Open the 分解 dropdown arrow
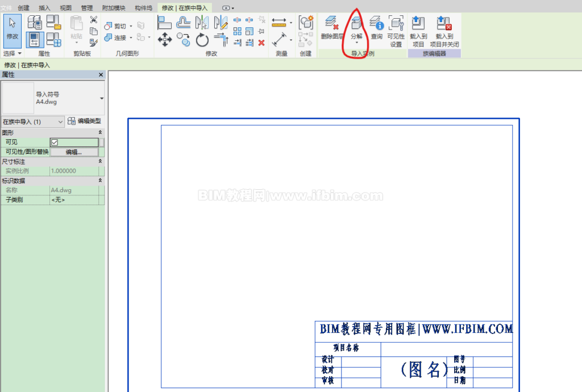The image size is (582, 392). (x=357, y=43)
